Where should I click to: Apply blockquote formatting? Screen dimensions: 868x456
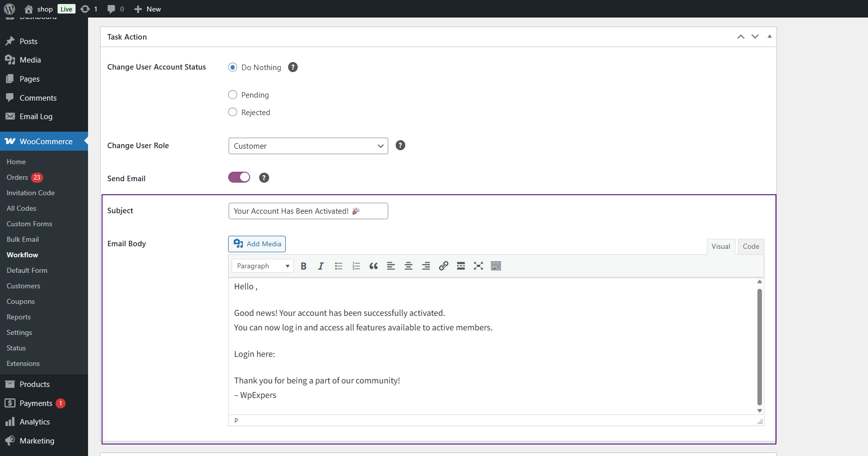(374, 266)
